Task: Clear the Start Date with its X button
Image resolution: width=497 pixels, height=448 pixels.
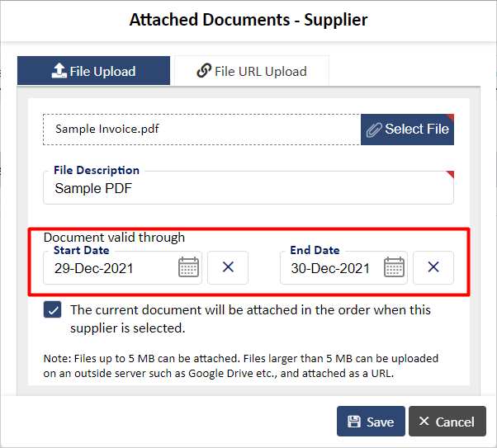Action: [228, 267]
